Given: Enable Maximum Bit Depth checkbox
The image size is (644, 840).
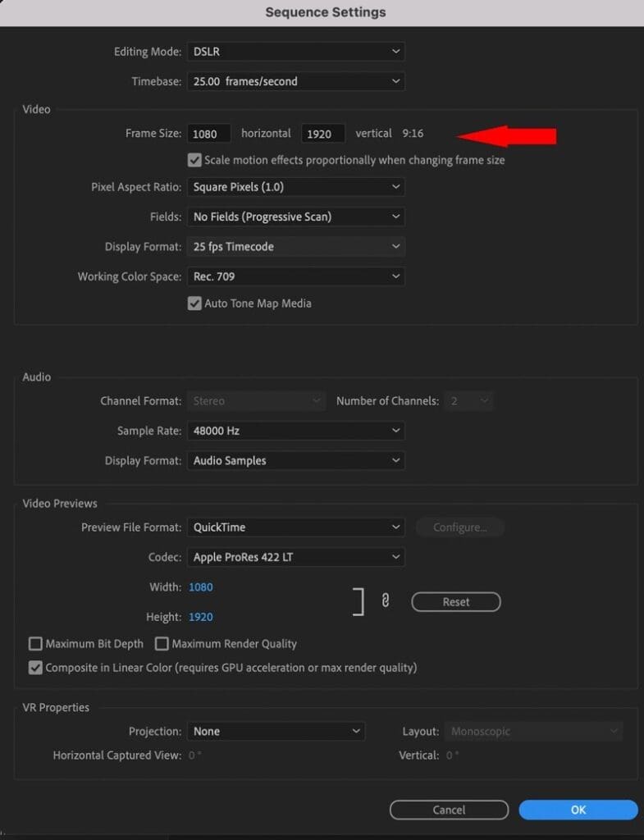Looking at the screenshot, I should (x=35, y=643).
